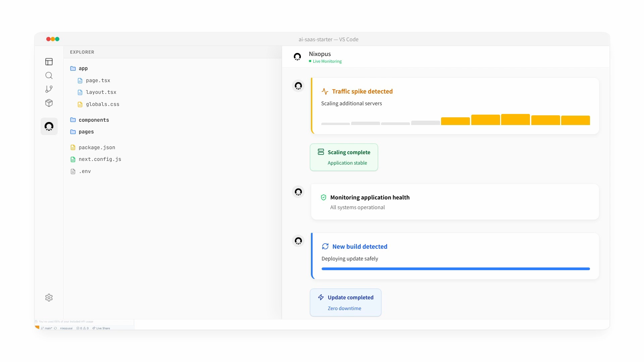This screenshot has height=362, width=644.
Task: Open the Source Control branch icon
Action: click(49, 89)
